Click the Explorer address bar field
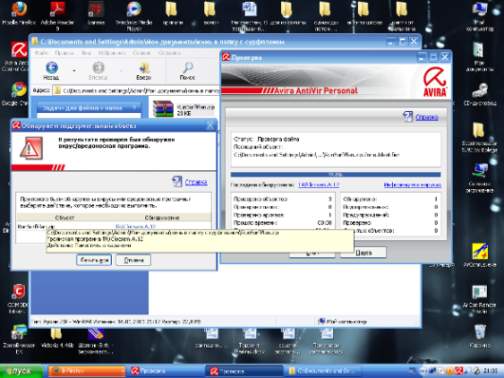This screenshot has width=504, height=378. 136,91
